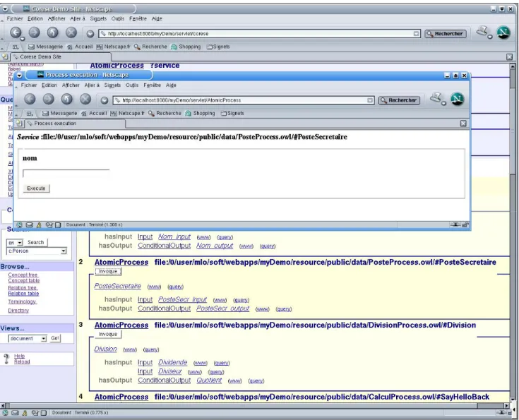Click Reload icon in Corese Demo Site window
This screenshot has height=420, width=519.
(53, 32)
